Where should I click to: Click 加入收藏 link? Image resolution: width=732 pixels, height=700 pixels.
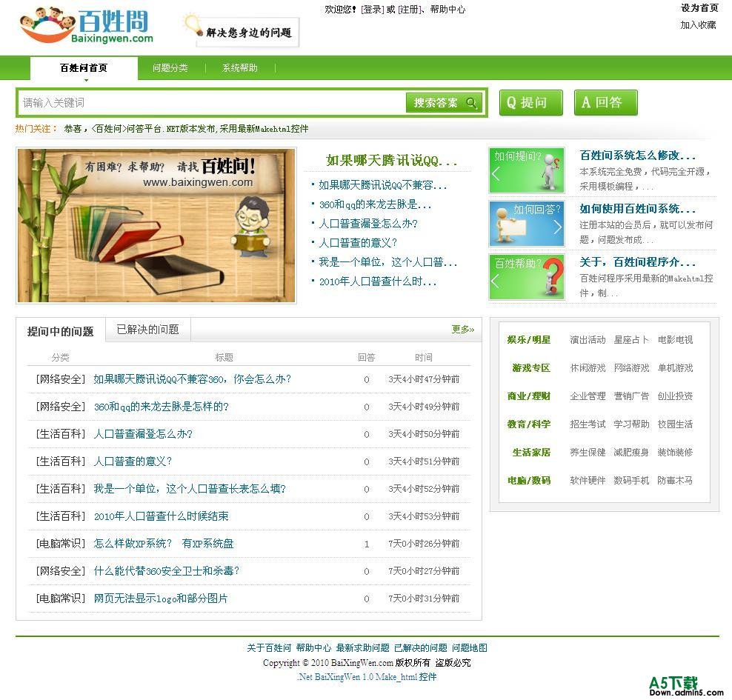click(x=698, y=25)
